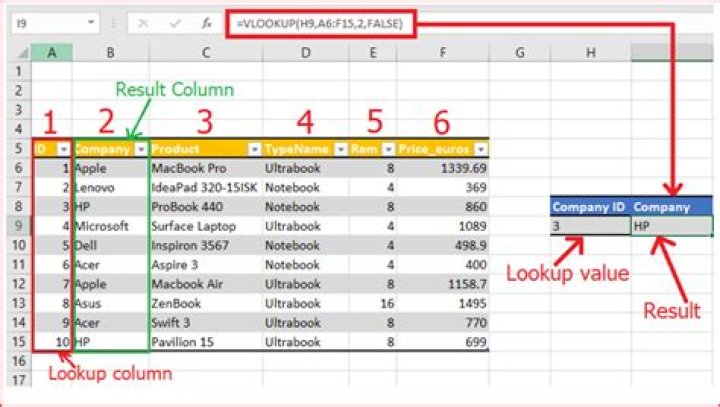Click the price cell 1495

coord(443,303)
